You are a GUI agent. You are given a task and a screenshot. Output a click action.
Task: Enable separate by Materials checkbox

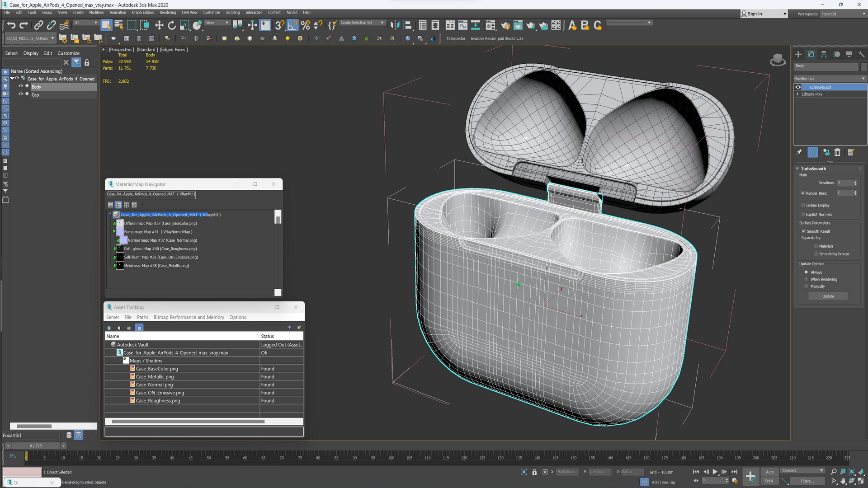click(816, 246)
